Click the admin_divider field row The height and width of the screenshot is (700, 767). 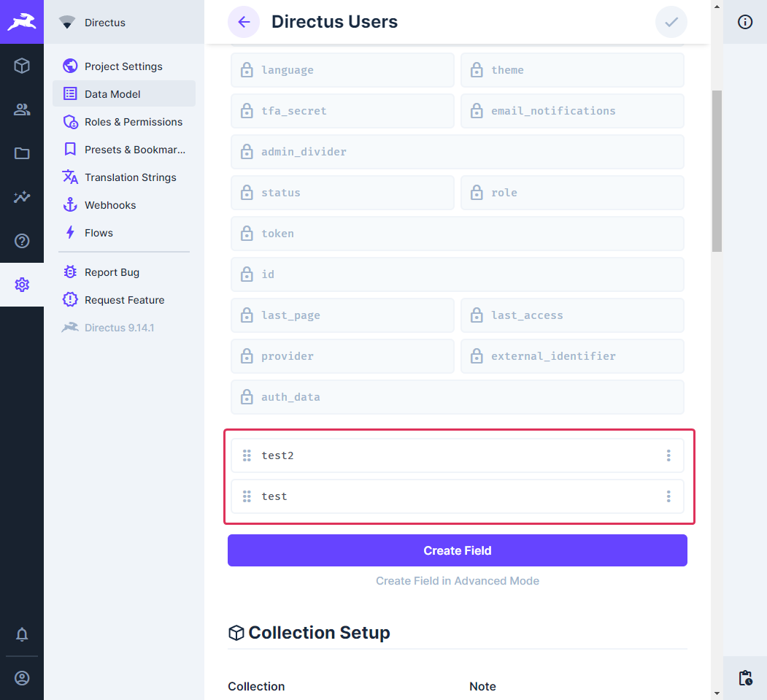pos(458,152)
